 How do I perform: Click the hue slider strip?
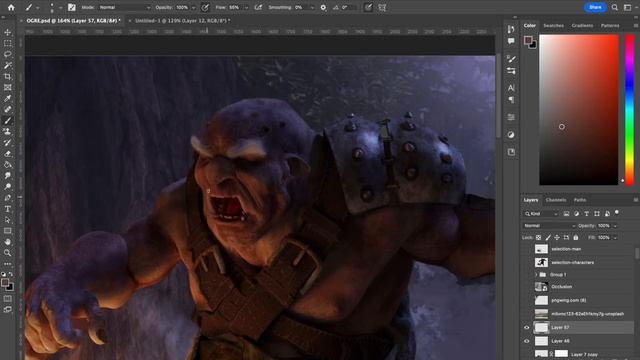coord(630,110)
